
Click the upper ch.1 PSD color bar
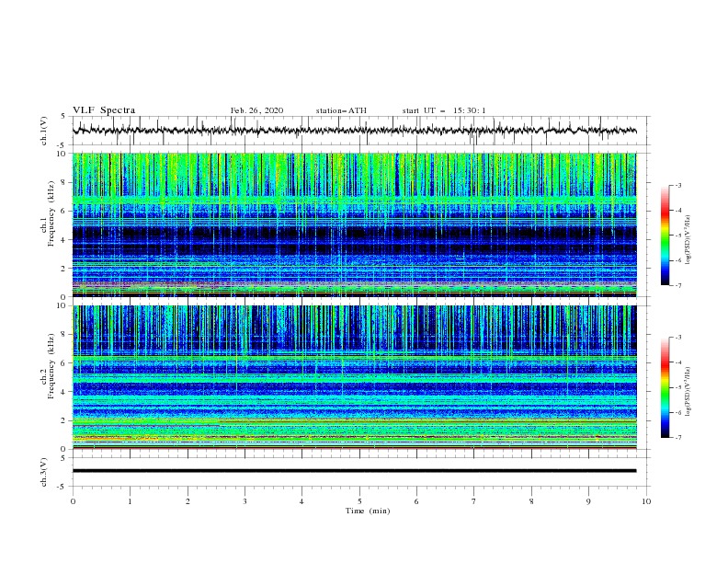[665, 236]
